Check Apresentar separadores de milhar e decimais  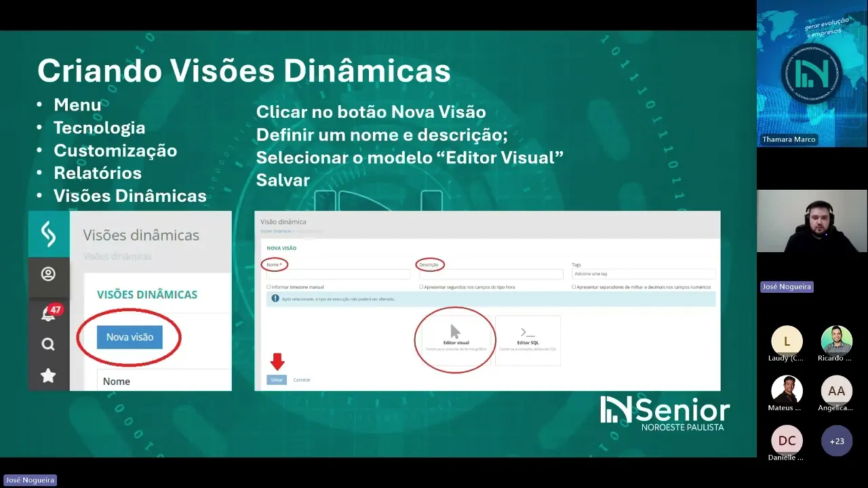pos(574,287)
